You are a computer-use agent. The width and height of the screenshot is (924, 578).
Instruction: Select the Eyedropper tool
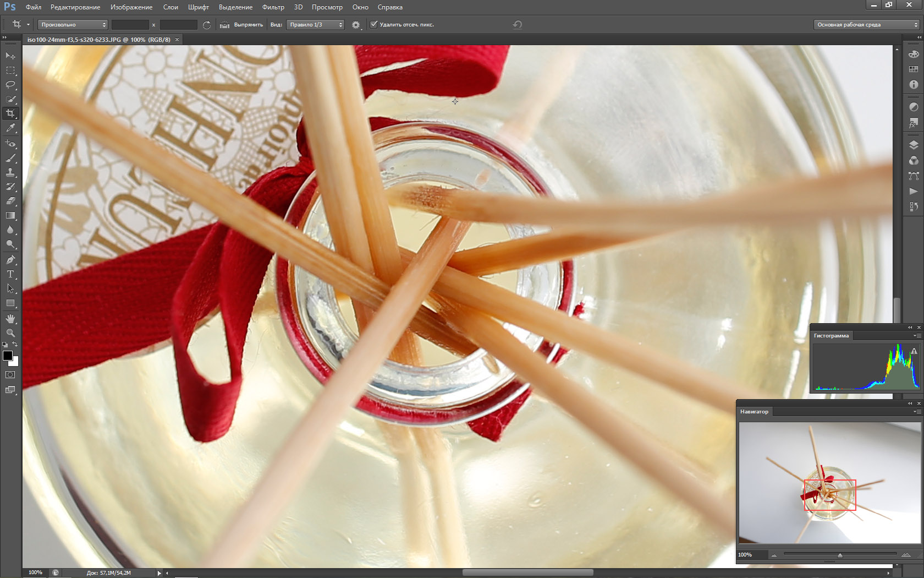pos(10,128)
